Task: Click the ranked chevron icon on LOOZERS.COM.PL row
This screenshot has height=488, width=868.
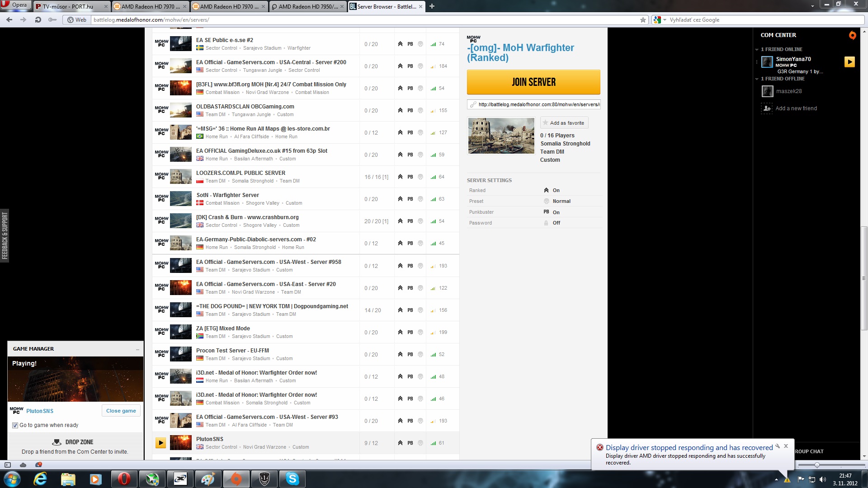Action: [x=400, y=177]
